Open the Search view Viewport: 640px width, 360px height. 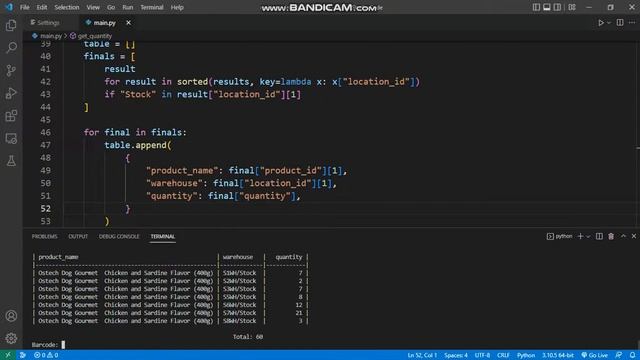click(x=11, y=48)
